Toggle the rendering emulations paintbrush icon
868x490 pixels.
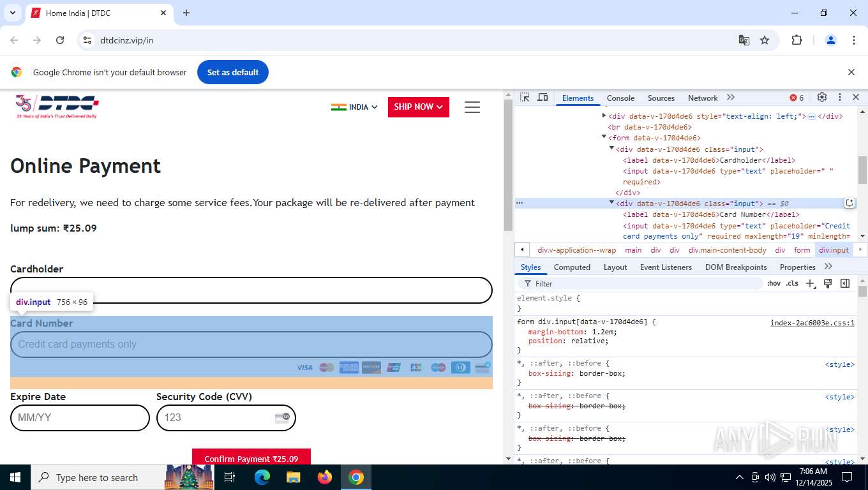(828, 283)
